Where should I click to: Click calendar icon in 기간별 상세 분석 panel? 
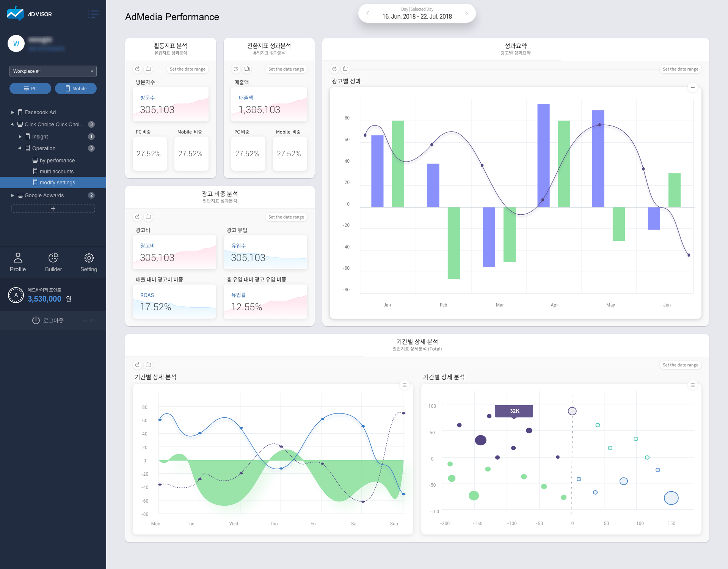148,365
